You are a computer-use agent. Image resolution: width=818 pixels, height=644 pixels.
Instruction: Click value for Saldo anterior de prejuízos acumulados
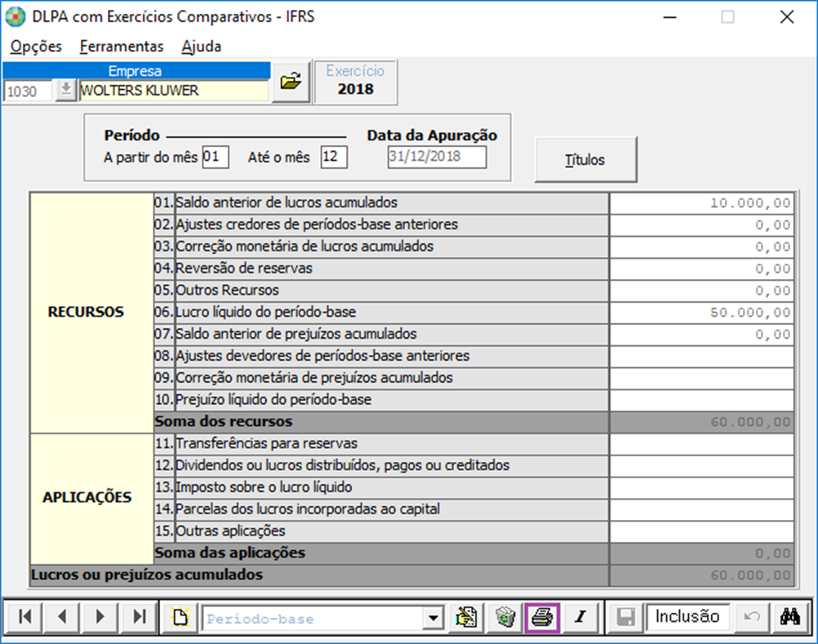pyautogui.click(x=701, y=335)
